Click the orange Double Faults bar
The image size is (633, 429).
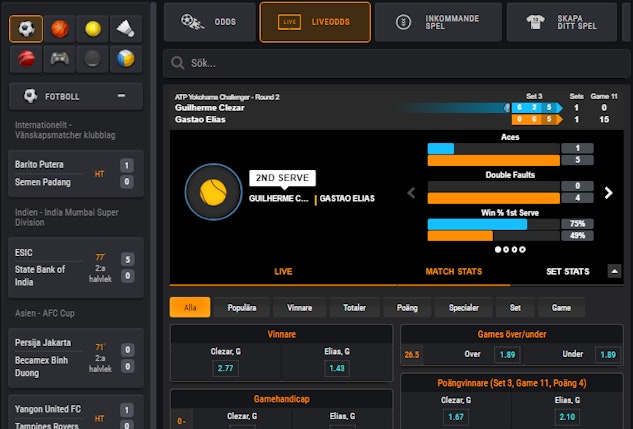click(x=494, y=198)
